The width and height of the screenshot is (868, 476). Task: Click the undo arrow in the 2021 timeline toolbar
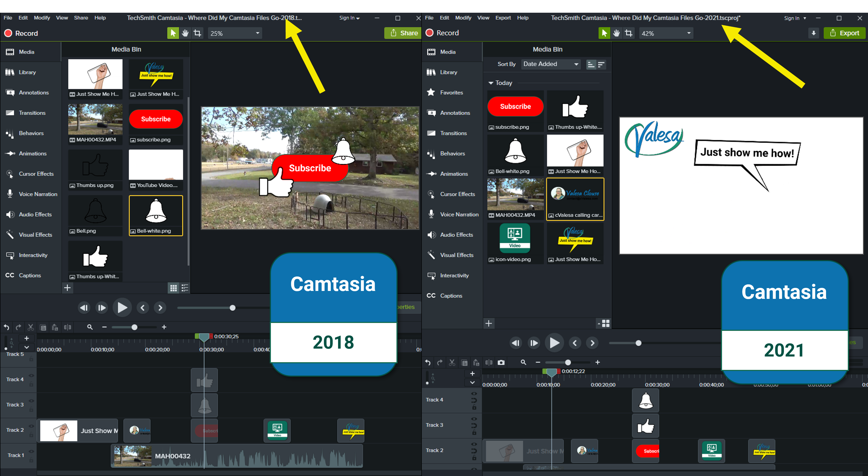[x=428, y=363]
